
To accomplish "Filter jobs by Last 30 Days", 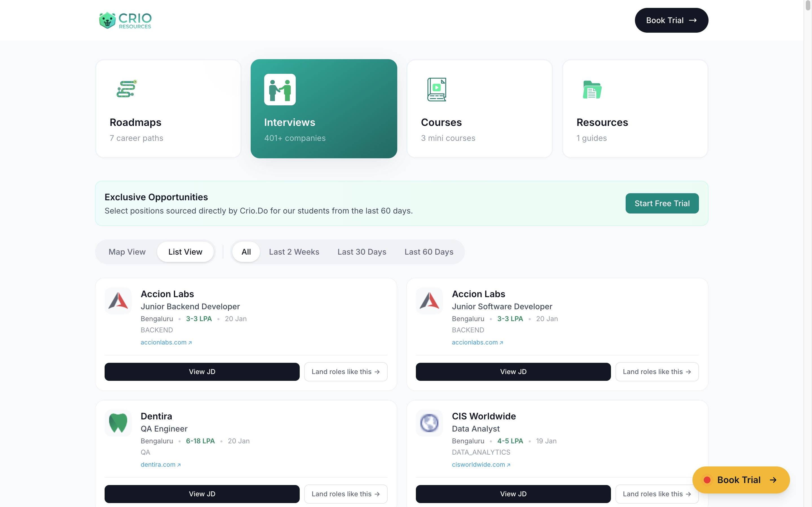I will (x=362, y=252).
